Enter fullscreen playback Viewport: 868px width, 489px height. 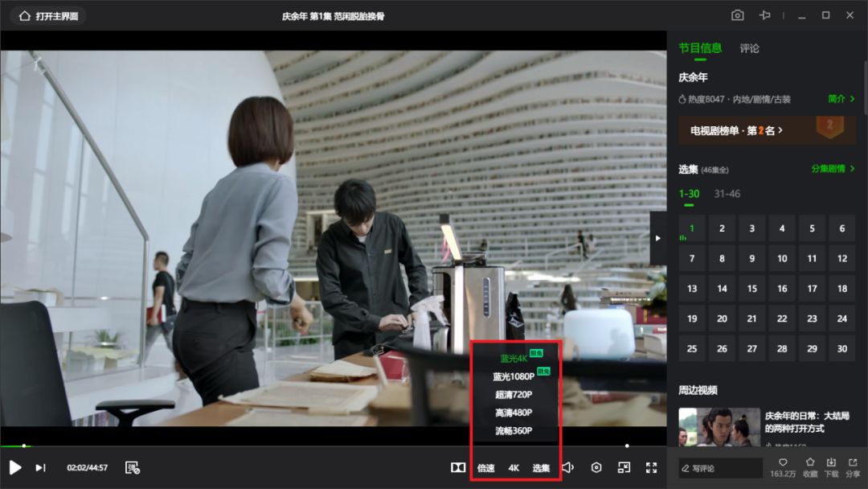click(653, 466)
